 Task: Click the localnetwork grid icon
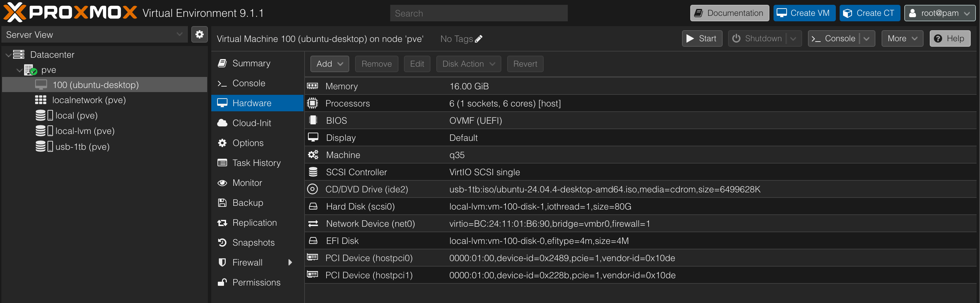[x=41, y=100]
